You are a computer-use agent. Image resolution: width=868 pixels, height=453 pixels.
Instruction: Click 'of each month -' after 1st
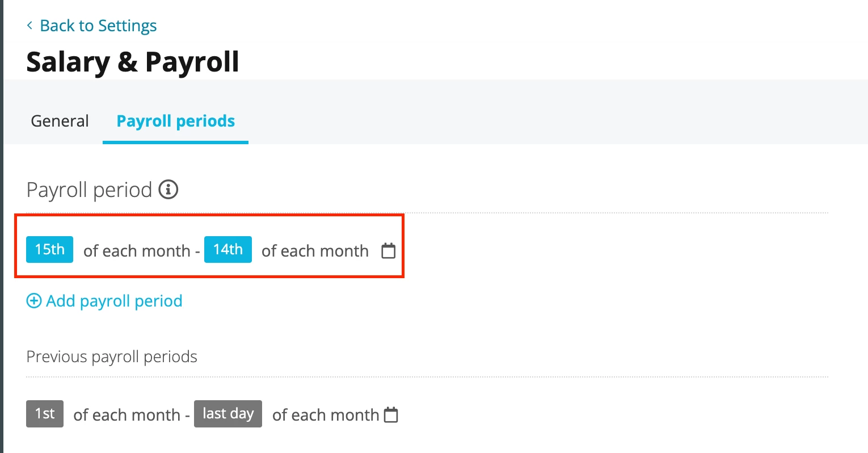coord(132,415)
